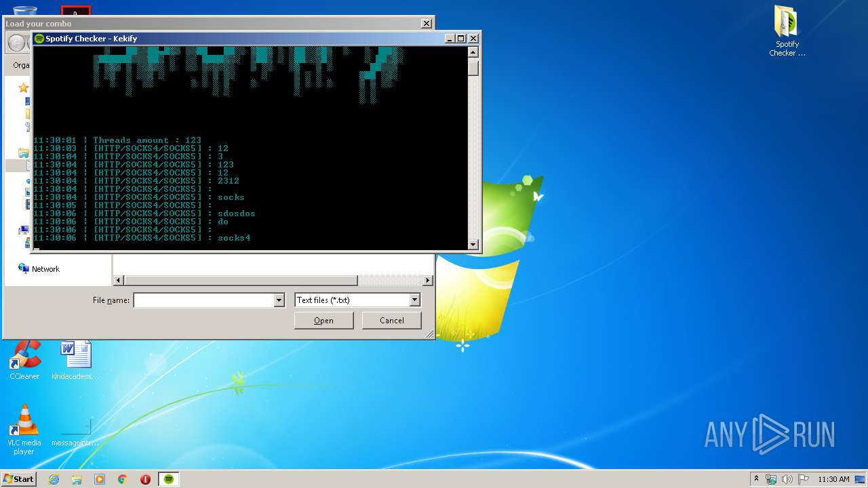The width and height of the screenshot is (868, 488).
Task: Click the Organize menu in the dialog
Action: pyautogui.click(x=20, y=65)
